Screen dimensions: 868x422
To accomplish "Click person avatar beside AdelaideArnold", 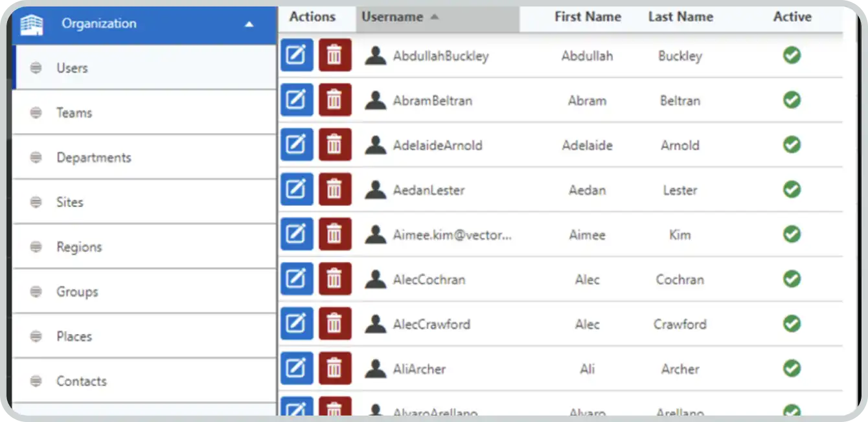I will click(376, 145).
